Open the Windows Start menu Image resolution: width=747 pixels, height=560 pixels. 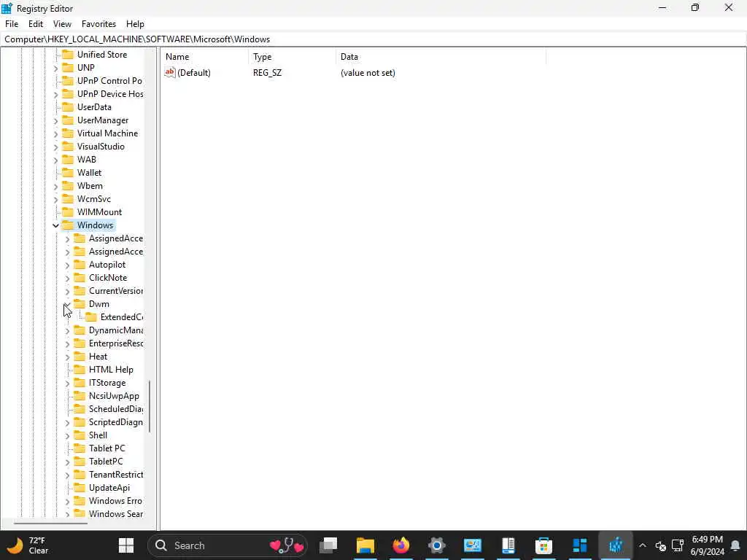click(126, 545)
